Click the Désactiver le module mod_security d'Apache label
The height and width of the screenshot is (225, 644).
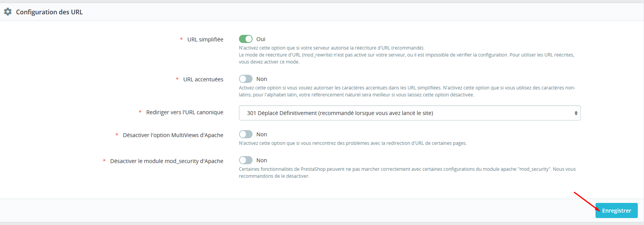(x=167, y=161)
